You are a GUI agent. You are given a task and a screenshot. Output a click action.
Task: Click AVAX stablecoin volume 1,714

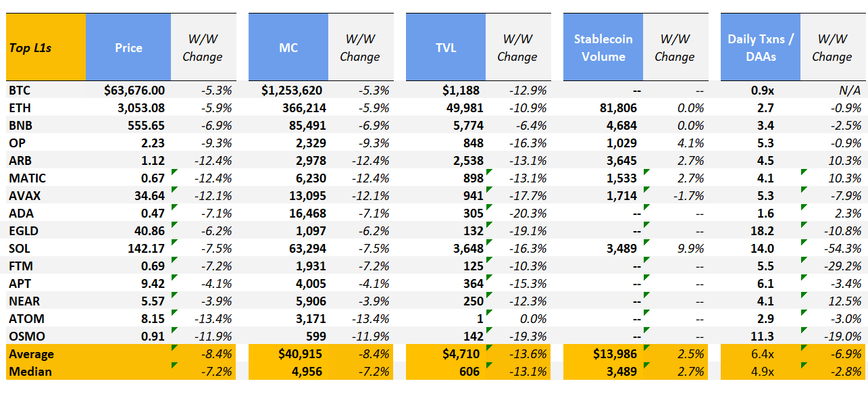point(623,195)
